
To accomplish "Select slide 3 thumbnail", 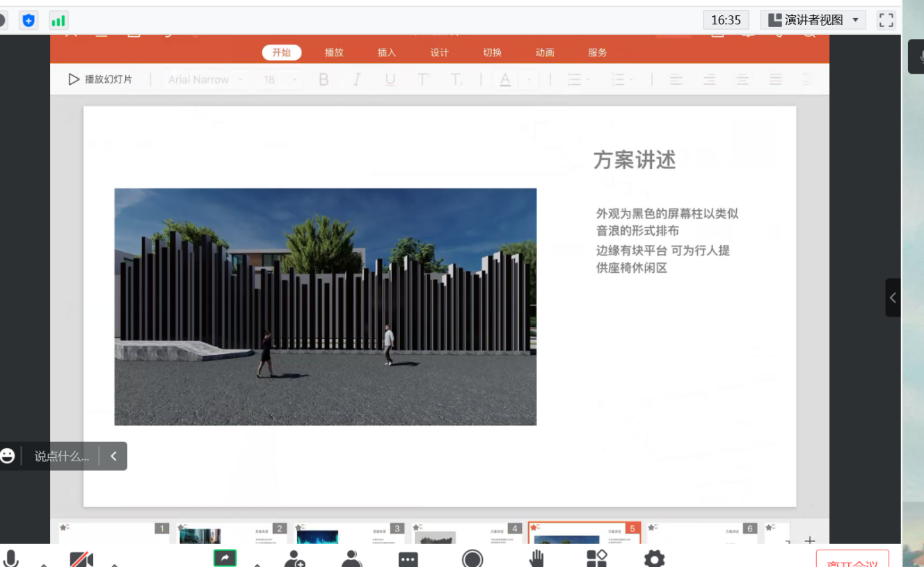I will pyautogui.click(x=349, y=534).
